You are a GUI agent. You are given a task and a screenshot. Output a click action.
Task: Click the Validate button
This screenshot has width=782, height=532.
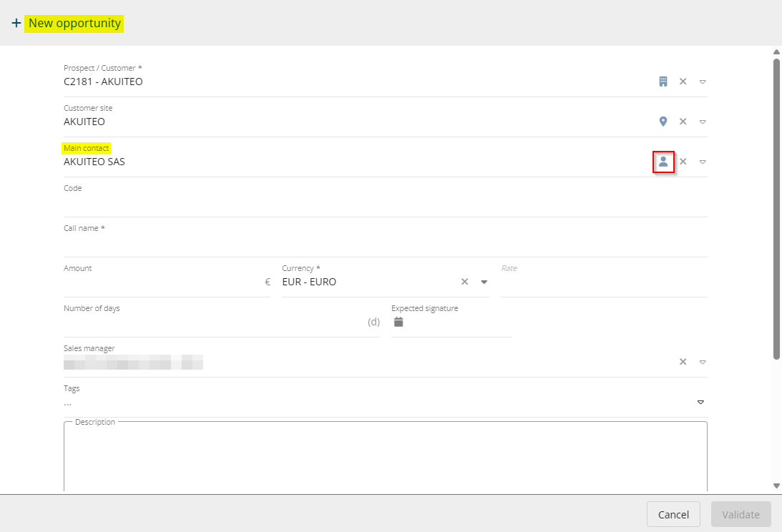pyautogui.click(x=741, y=515)
